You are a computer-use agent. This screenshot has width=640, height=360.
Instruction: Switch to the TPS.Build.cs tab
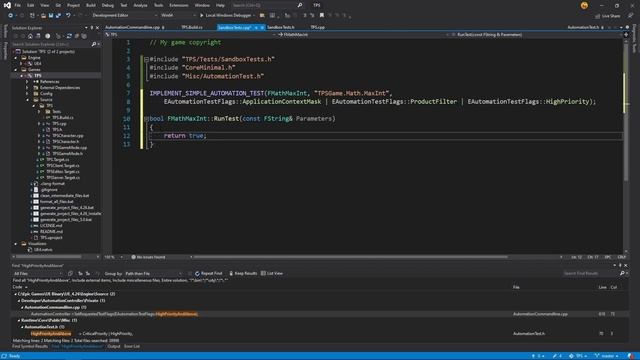(192, 27)
